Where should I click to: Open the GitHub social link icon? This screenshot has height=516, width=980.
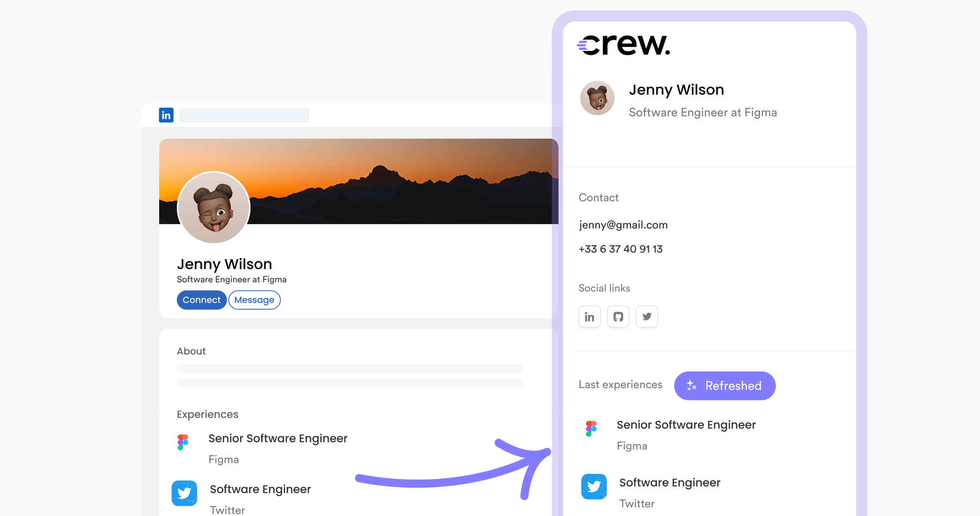point(618,317)
